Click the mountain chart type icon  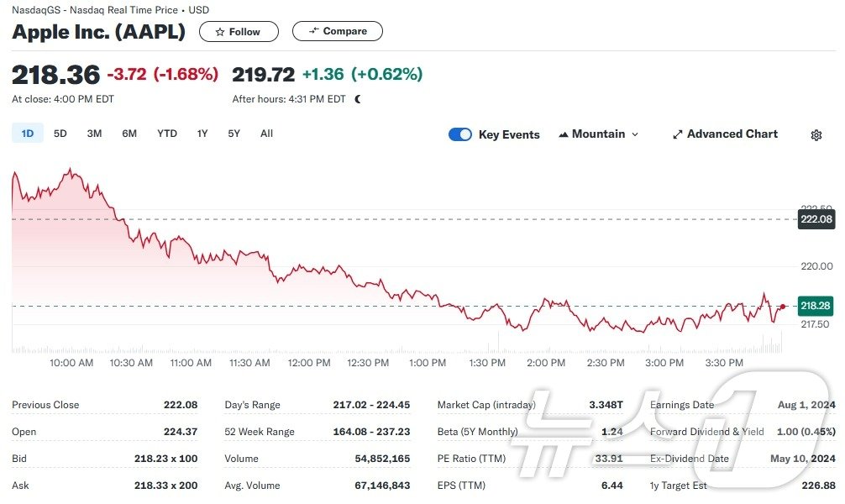(563, 134)
